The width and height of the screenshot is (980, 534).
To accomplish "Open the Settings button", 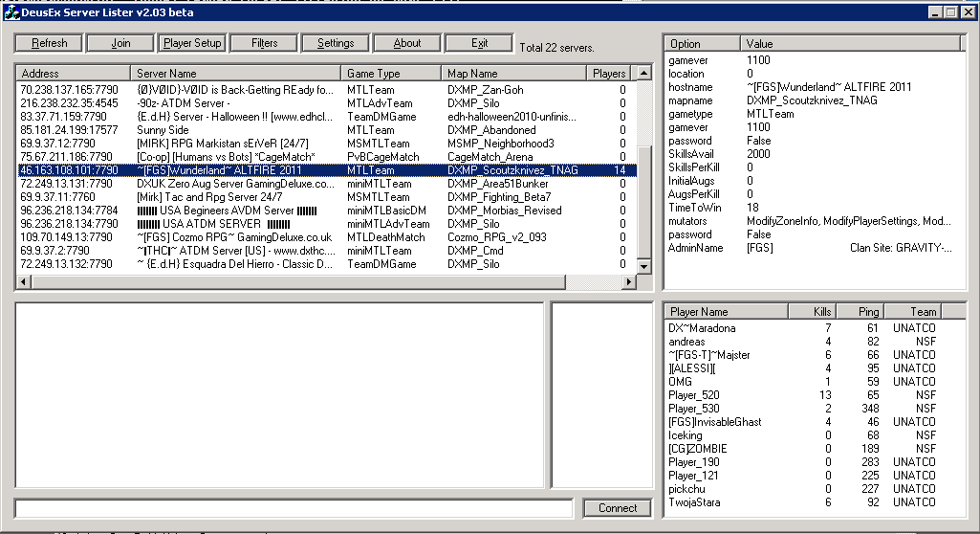I will (336, 43).
